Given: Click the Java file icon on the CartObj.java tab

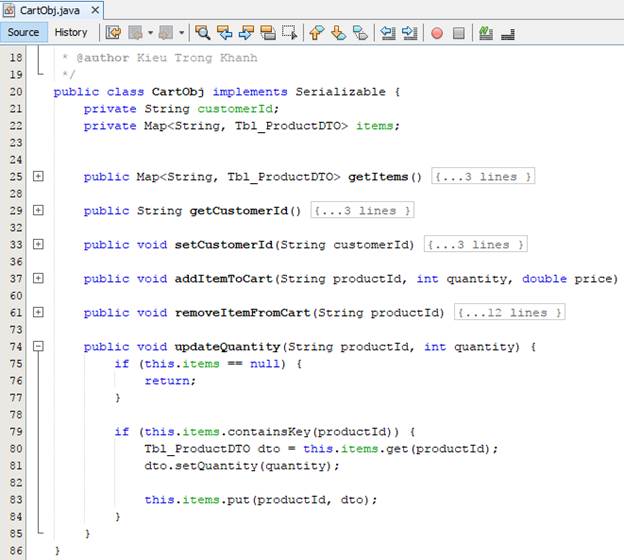Looking at the screenshot, I should click(9, 10).
